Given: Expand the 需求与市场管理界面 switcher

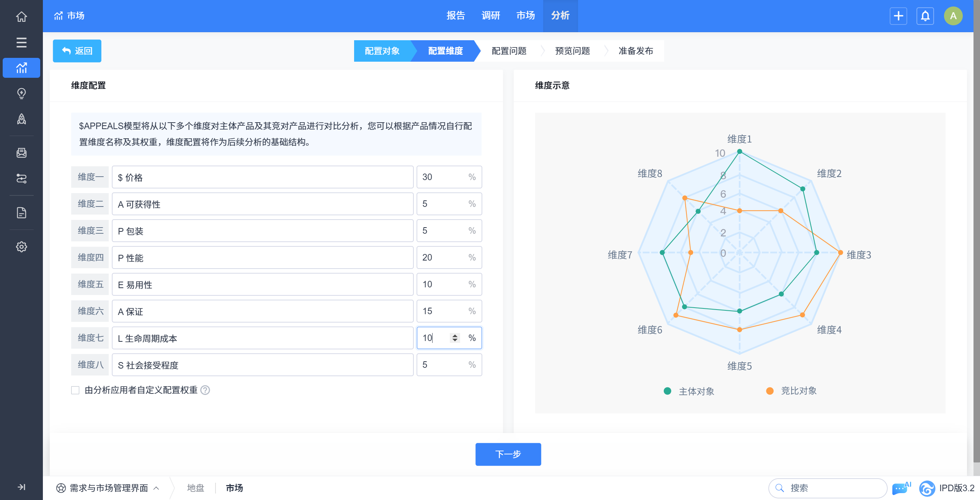Looking at the screenshot, I should tap(108, 488).
